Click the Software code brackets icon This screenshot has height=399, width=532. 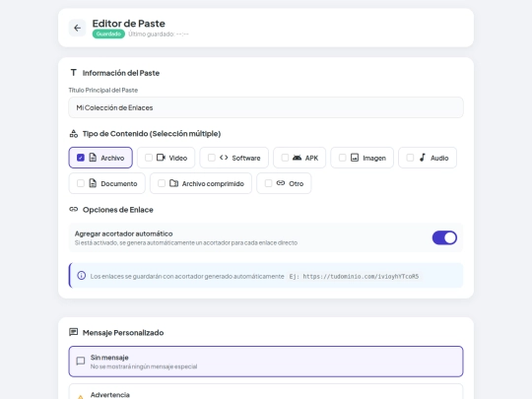tap(224, 158)
